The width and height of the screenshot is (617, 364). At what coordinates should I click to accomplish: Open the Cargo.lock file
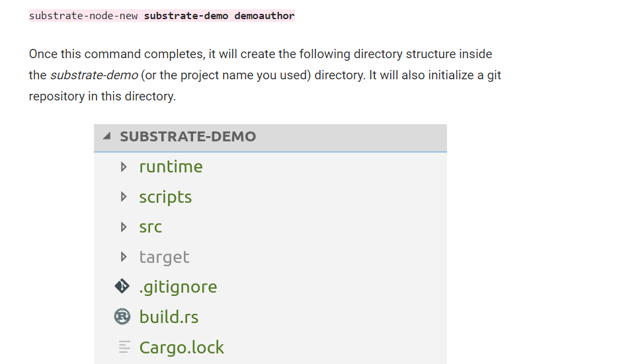click(x=181, y=347)
